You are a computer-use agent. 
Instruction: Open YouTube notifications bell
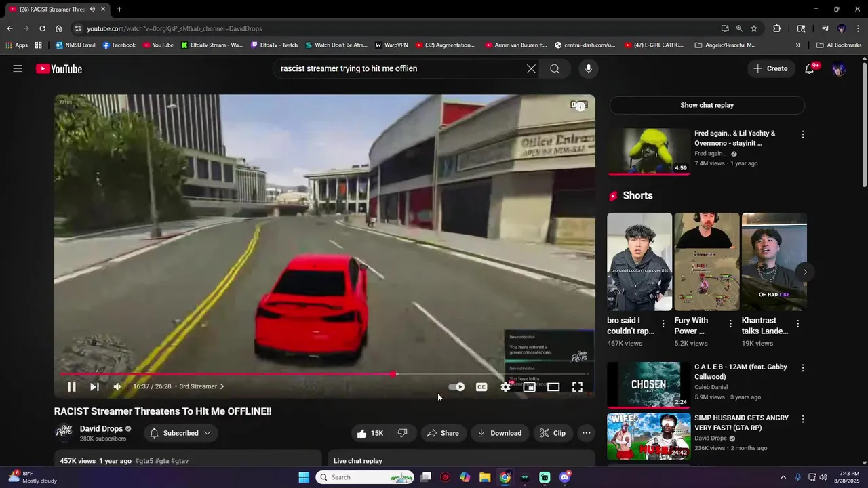point(809,68)
